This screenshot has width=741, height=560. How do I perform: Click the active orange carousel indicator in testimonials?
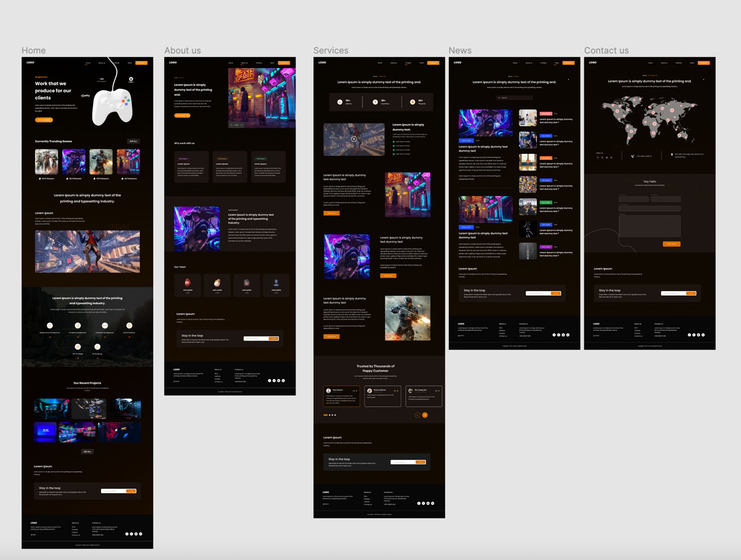[326, 415]
